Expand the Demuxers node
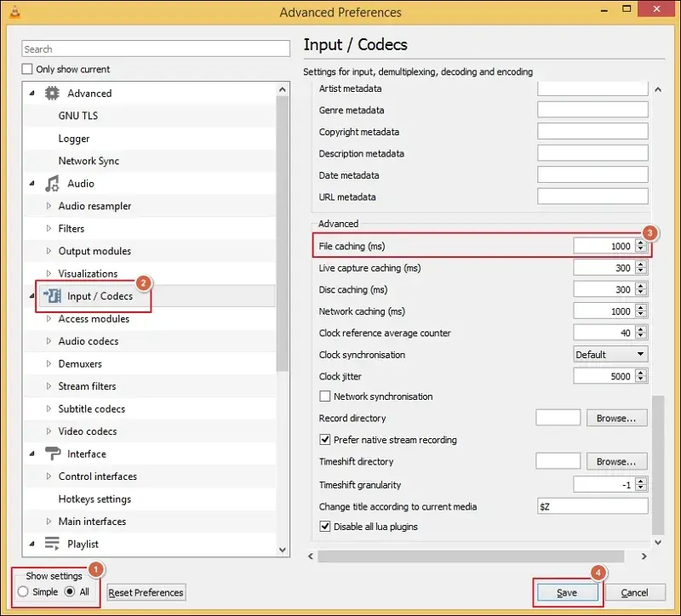Viewport: 681px width, 616px height. [49, 364]
